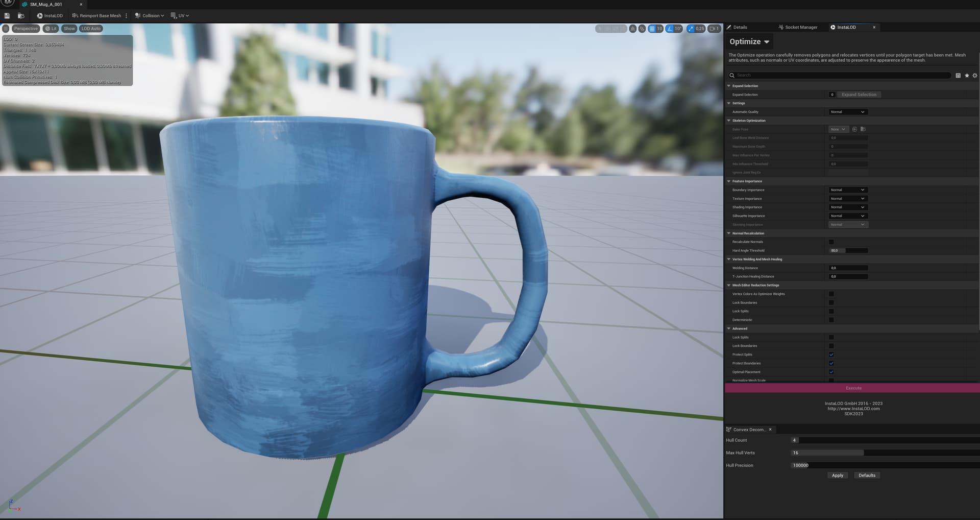Image resolution: width=980 pixels, height=520 pixels.
Task: Open the viewport options hamburger menu
Action: click(x=6, y=29)
